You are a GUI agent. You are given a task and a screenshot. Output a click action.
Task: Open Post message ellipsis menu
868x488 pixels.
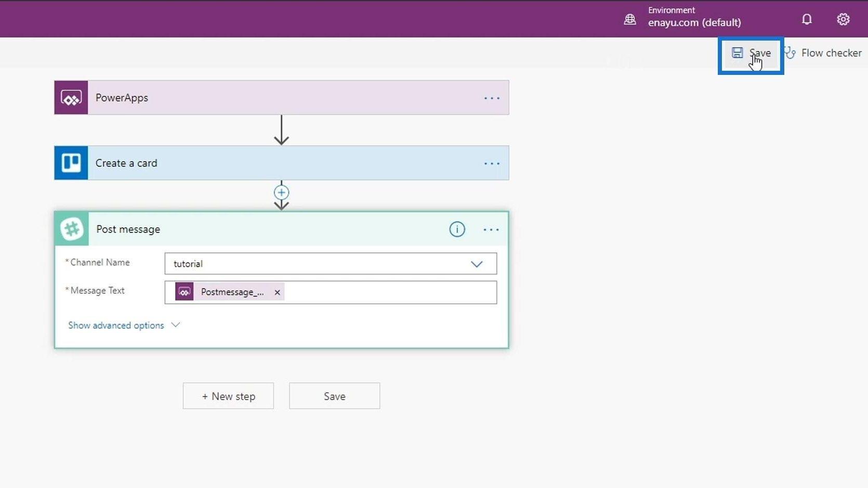pyautogui.click(x=491, y=229)
